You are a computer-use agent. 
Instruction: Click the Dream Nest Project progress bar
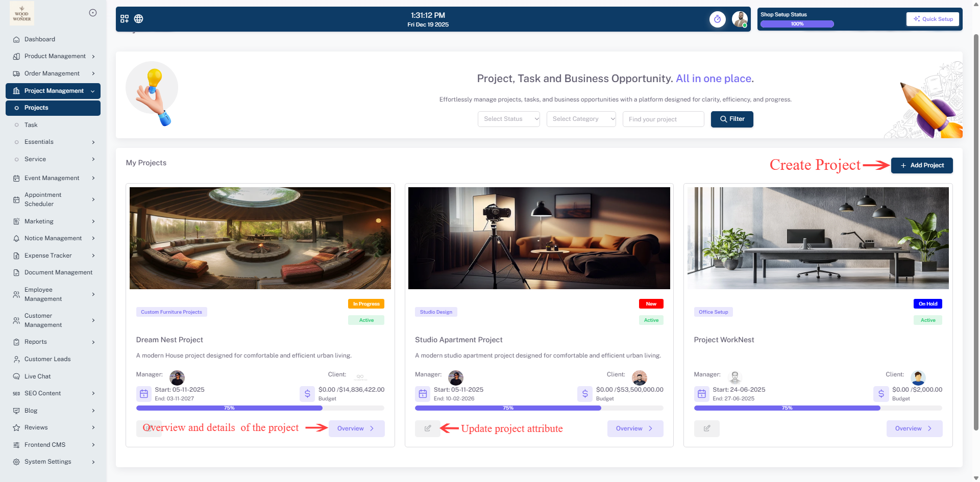pyautogui.click(x=260, y=408)
